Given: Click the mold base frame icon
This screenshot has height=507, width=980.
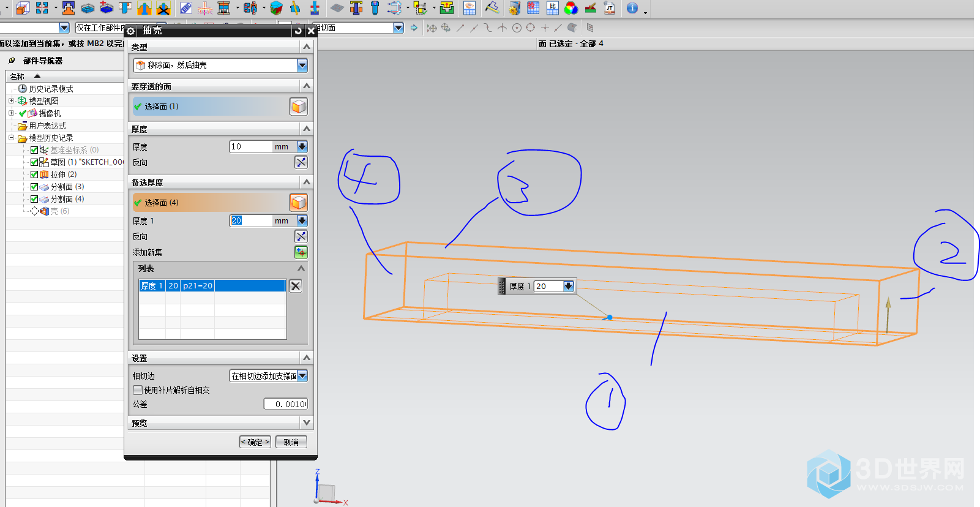Looking at the screenshot, I should pos(224,8).
